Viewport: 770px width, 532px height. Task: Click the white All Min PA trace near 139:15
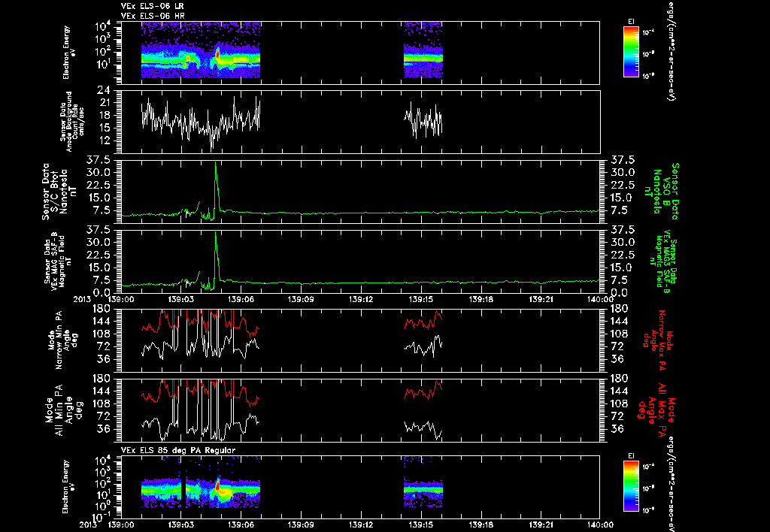[x=423, y=429]
